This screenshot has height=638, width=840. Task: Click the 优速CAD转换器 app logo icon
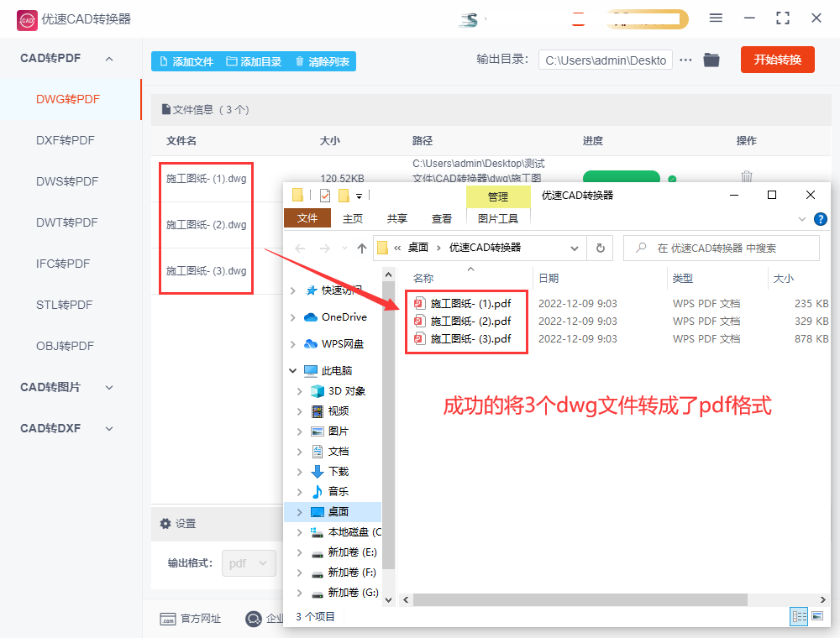pyautogui.click(x=27, y=20)
